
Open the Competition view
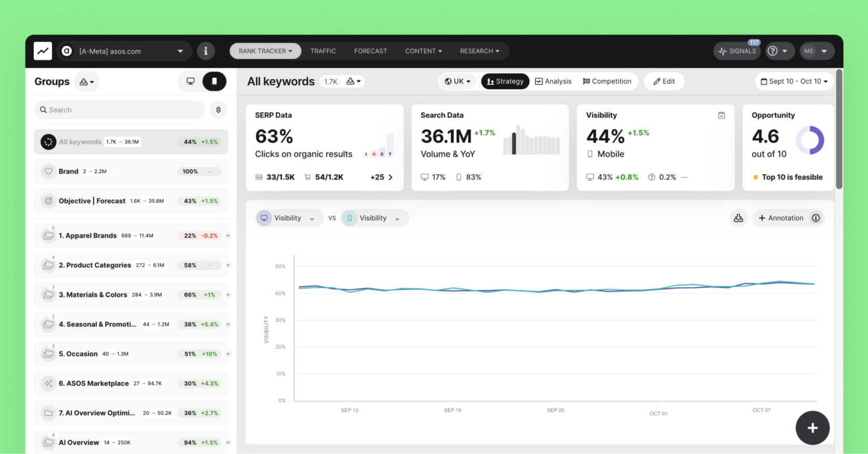(608, 81)
